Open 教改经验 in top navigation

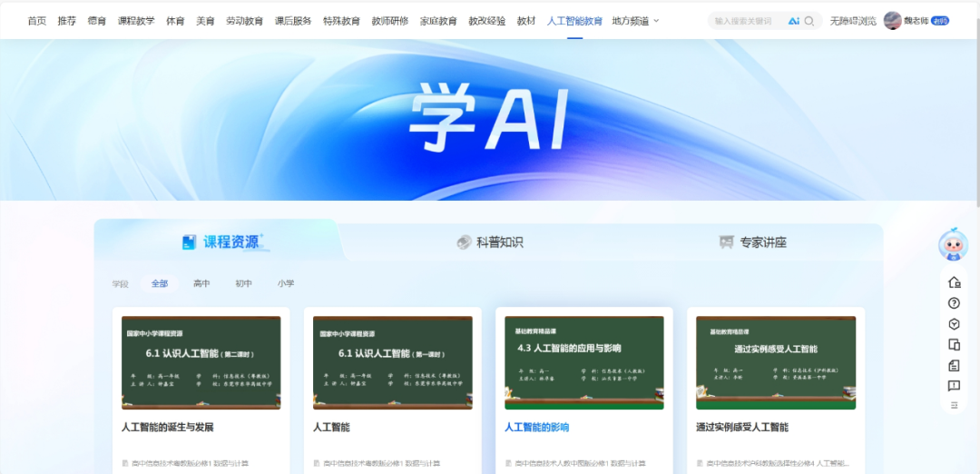(487, 21)
